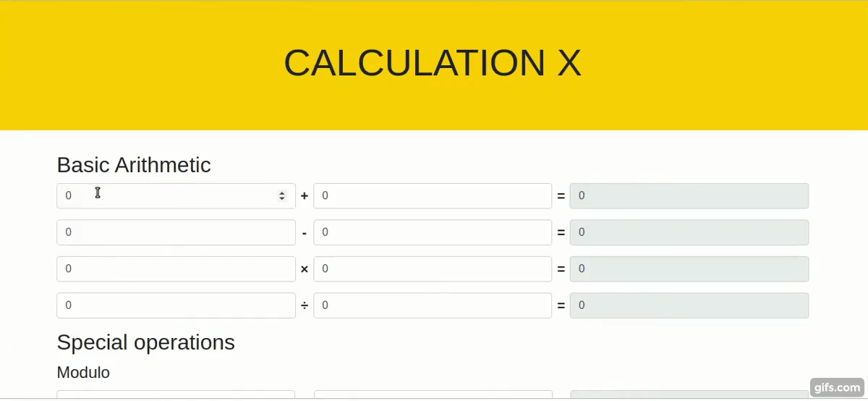Select the second factor field after the × sign
This screenshot has width=868, height=401.
coord(433,269)
